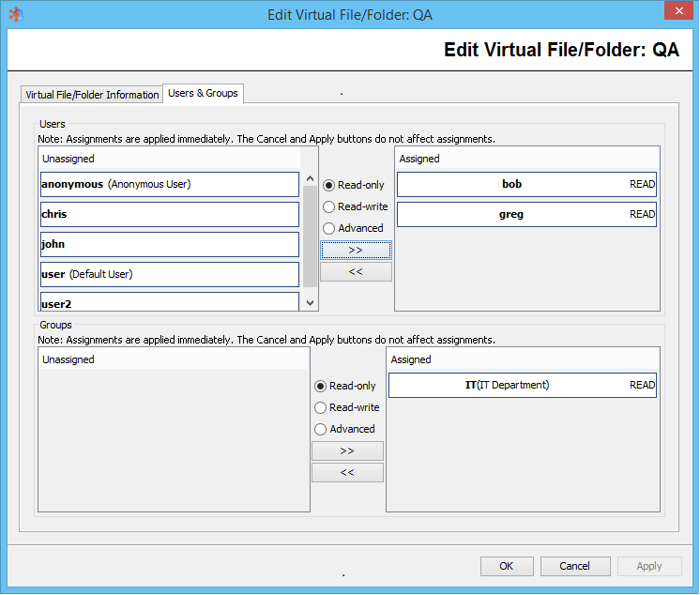Click the OK button
The image size is (700, 595).
coord(507,566)
